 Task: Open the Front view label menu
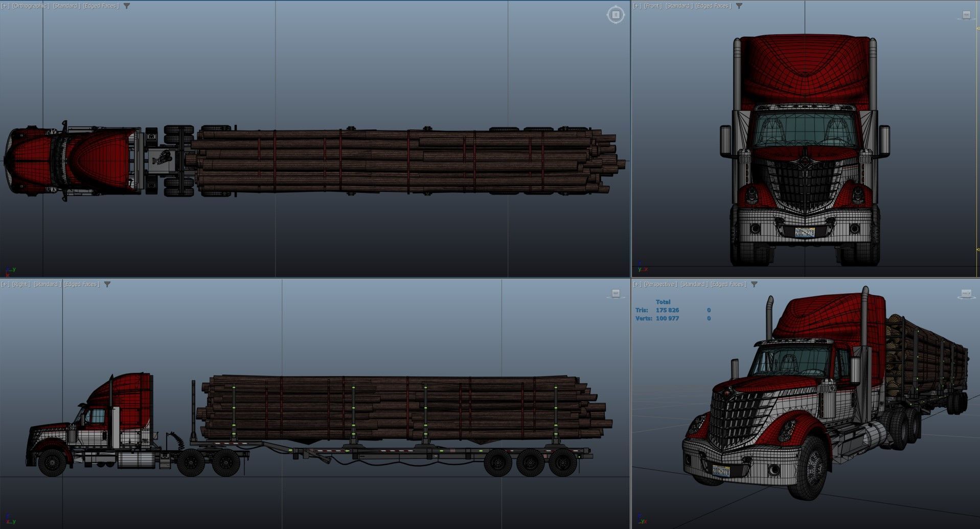[x=653, y=6]
